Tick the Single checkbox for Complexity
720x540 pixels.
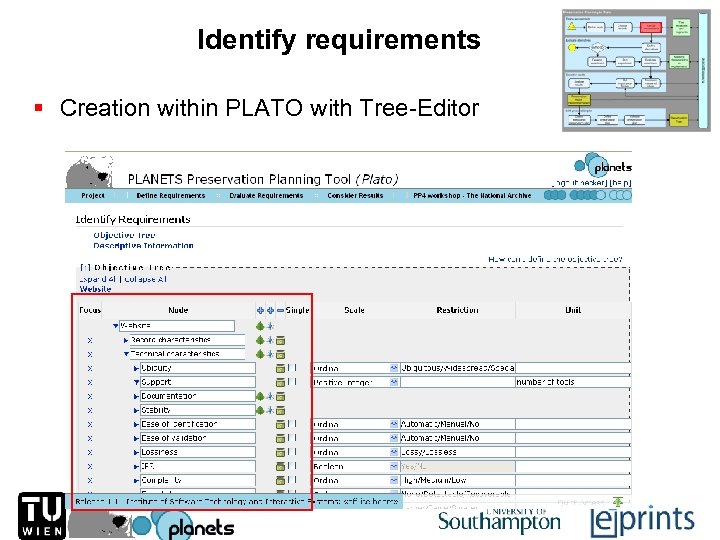292,480
